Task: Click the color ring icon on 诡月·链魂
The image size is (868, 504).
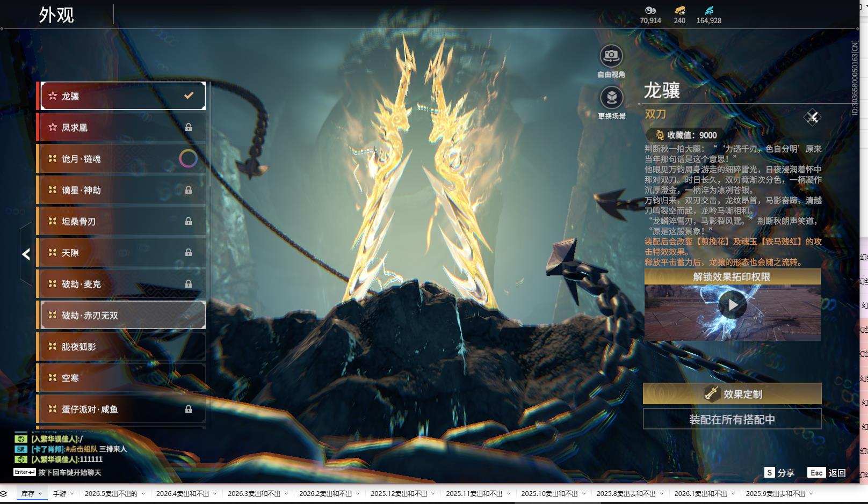Action: coord(188,158)
